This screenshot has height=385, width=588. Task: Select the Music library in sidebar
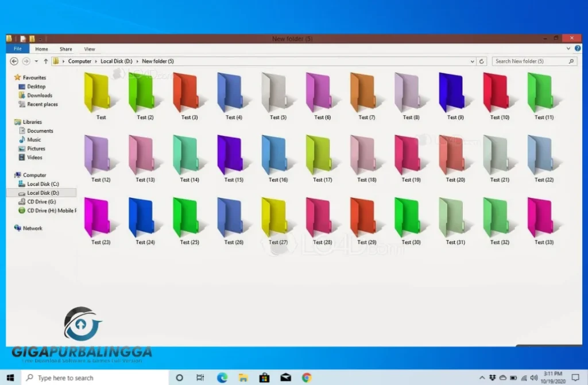coord(33,139)
